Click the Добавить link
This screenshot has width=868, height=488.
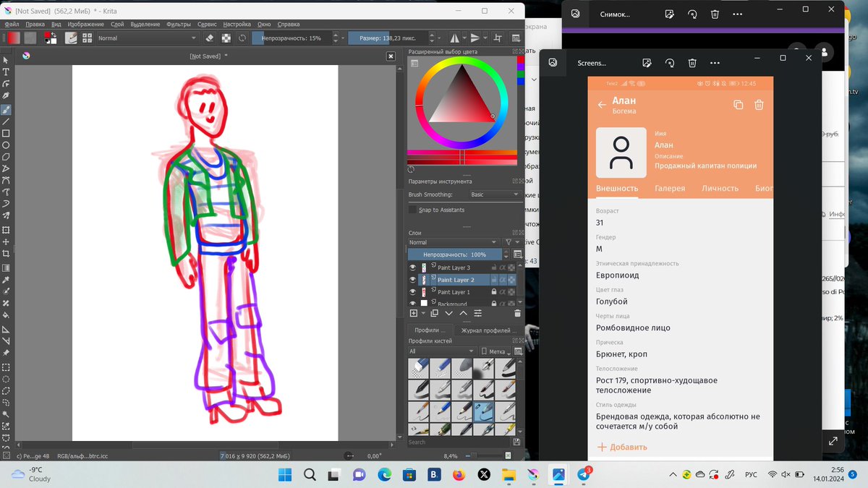tap(622, 447)
